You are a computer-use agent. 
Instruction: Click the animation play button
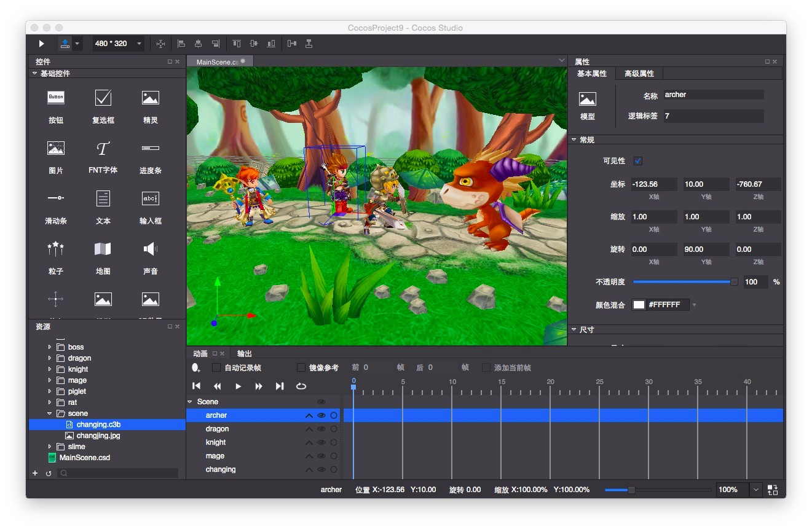[238, 386]
